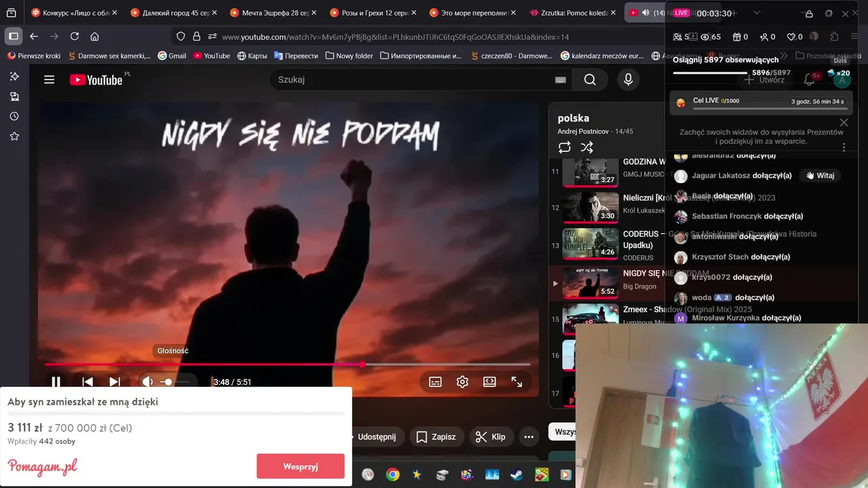Mute the video with speaker icon
The height and width of the screenshot is (488, 868).
pos(146,382)
